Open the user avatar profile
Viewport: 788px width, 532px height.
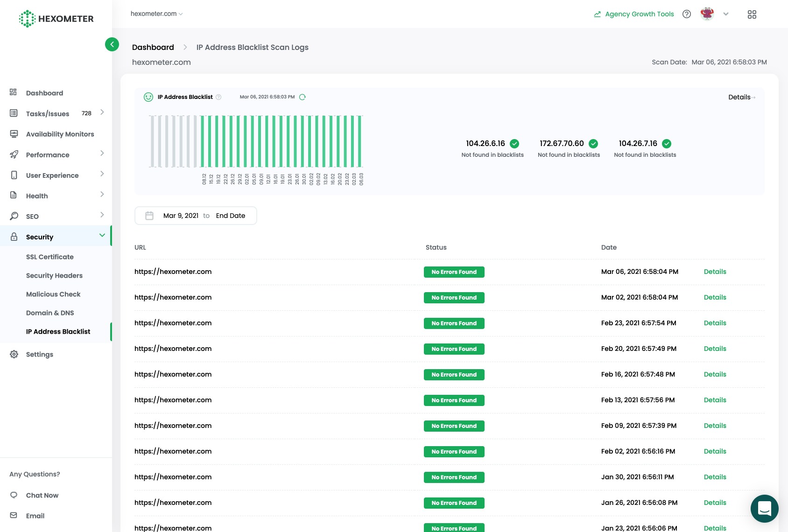707,14
